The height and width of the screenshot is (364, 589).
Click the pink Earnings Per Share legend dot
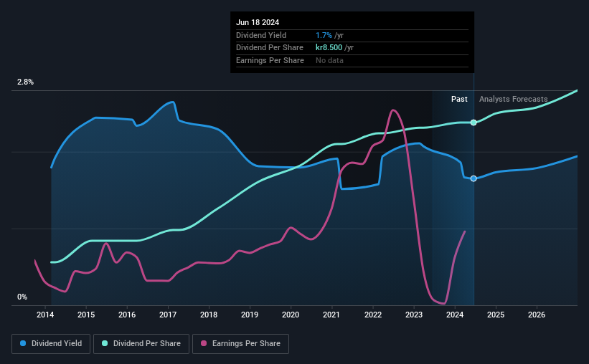[204, 343]
